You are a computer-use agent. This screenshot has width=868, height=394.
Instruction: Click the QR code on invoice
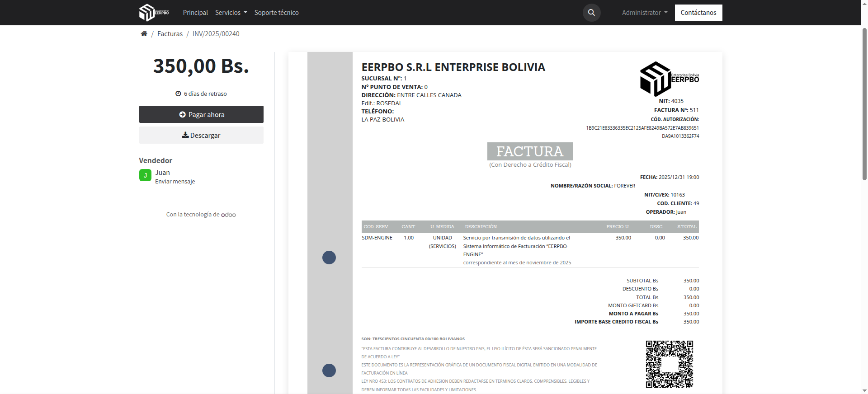tap(669, 364)
